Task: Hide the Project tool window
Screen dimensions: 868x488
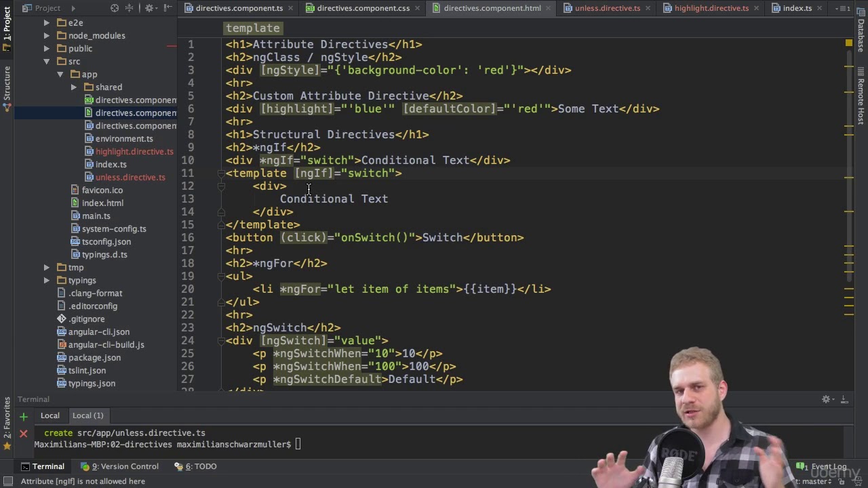Action: click(167, 8)
